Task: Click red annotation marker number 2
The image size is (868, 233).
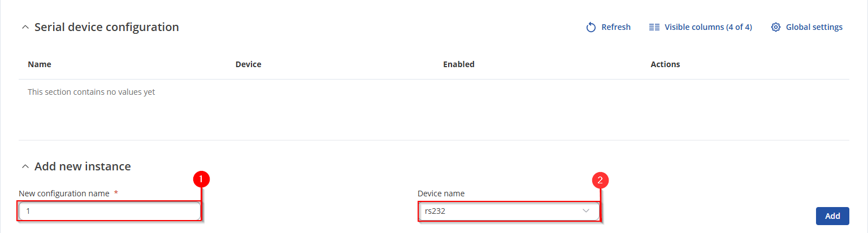Action: 600,181
